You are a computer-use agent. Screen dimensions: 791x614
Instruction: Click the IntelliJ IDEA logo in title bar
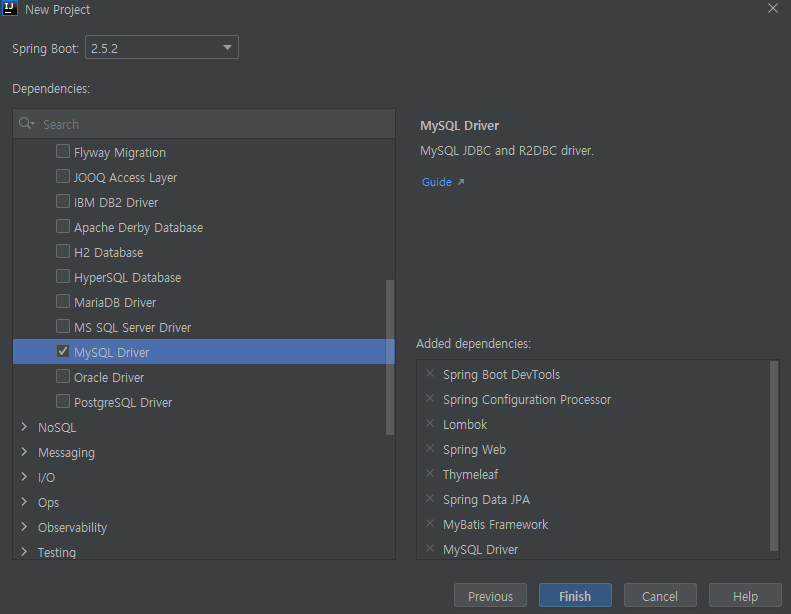pyautogui.click(x=10, y=9)
